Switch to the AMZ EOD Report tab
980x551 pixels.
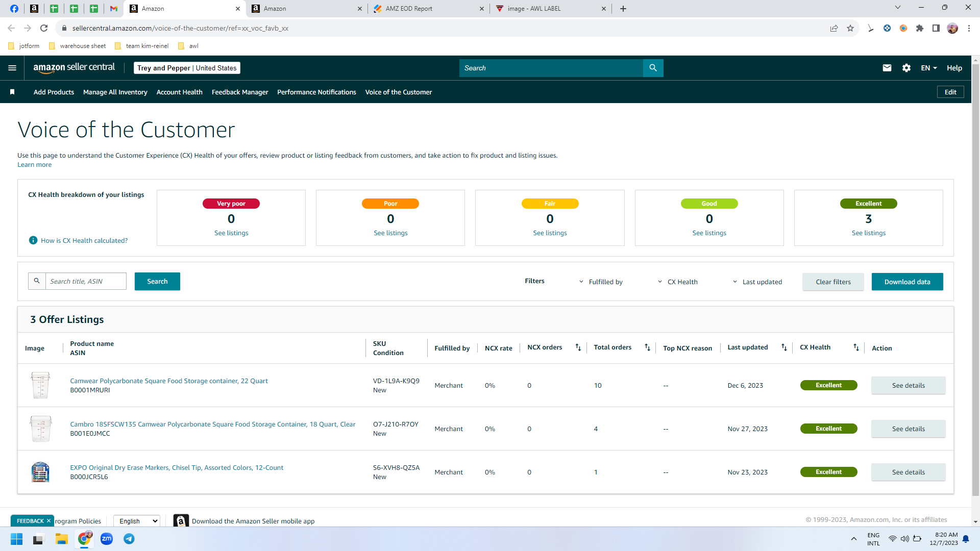[x=428, y=9]
